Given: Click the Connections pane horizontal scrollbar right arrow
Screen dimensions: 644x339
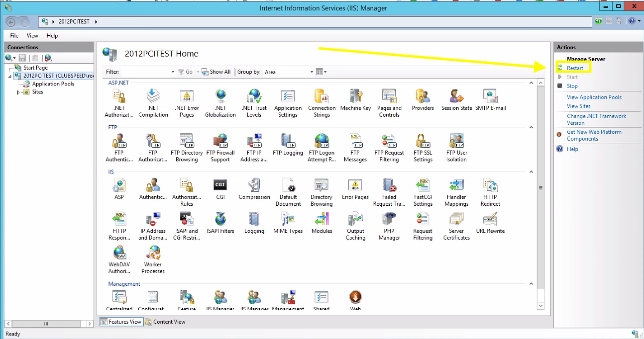Looking at the screenshot, I should 90,324.
